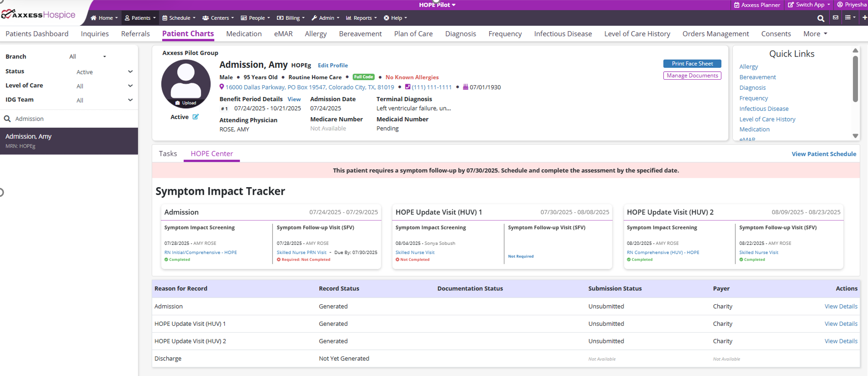This screenshot has height=376, width=868.
Task: Switch to the Tasks tab
Action: 168,153
